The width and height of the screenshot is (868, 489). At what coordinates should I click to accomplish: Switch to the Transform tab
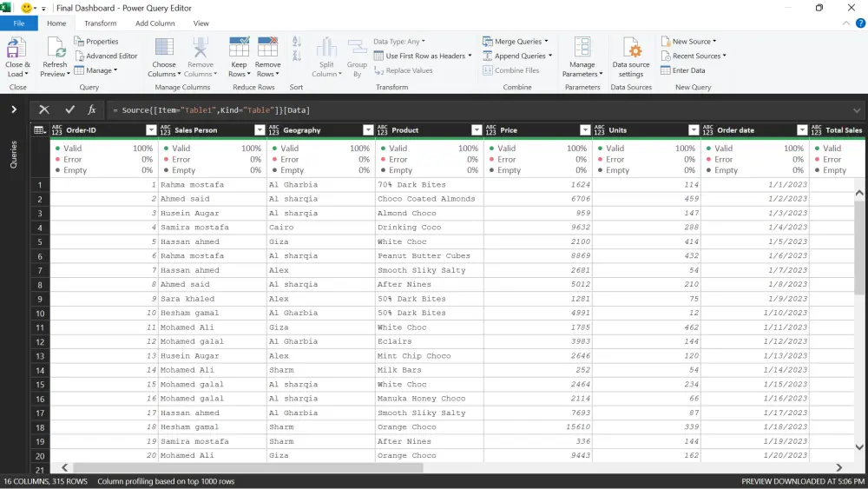(100, 23)
